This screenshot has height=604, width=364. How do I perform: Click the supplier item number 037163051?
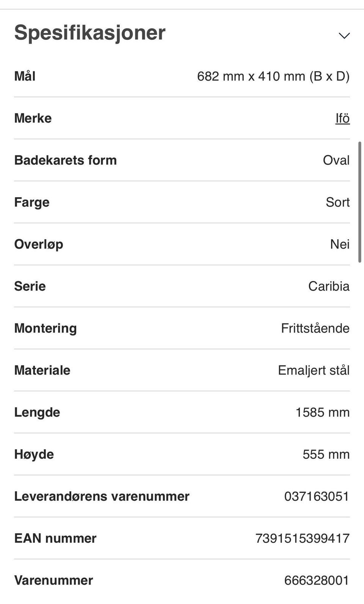coord(317,496)
